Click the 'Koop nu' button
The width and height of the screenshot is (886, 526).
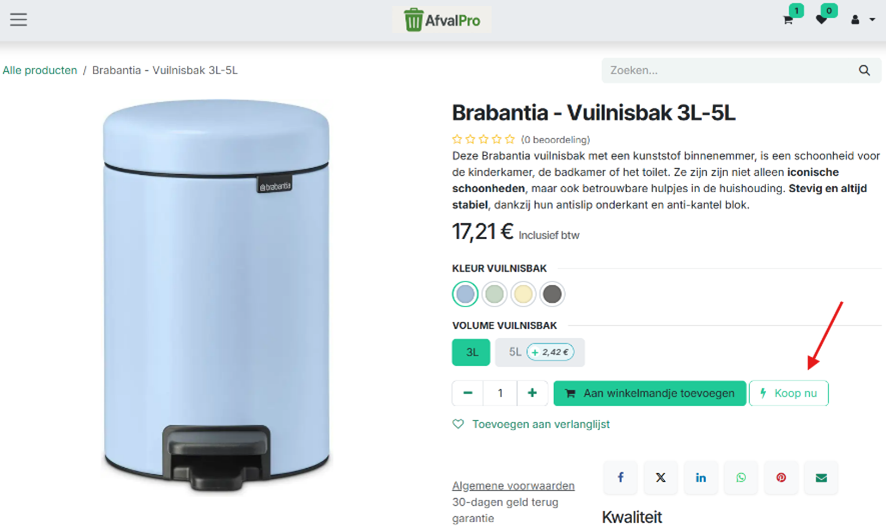click(789, 393)
